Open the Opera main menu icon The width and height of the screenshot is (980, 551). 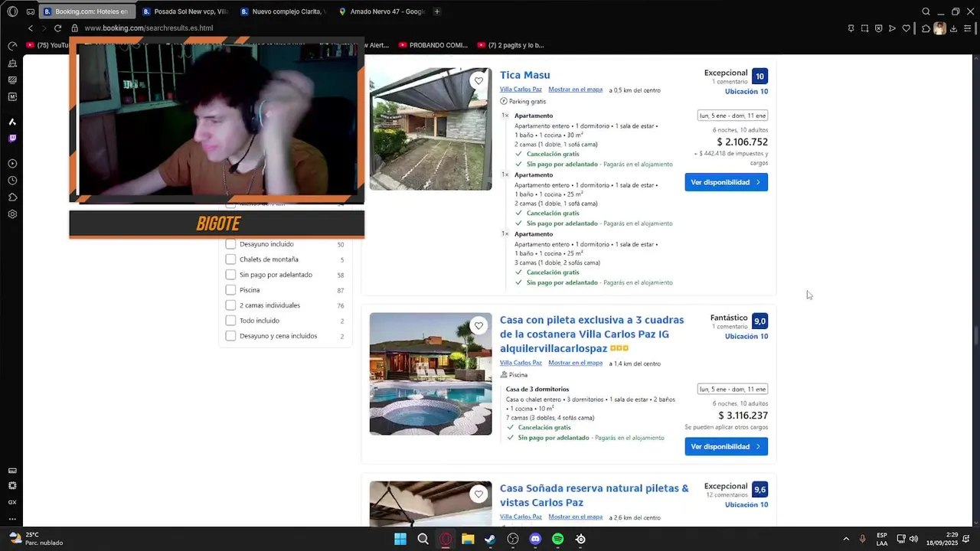click(x=12, y=11)
